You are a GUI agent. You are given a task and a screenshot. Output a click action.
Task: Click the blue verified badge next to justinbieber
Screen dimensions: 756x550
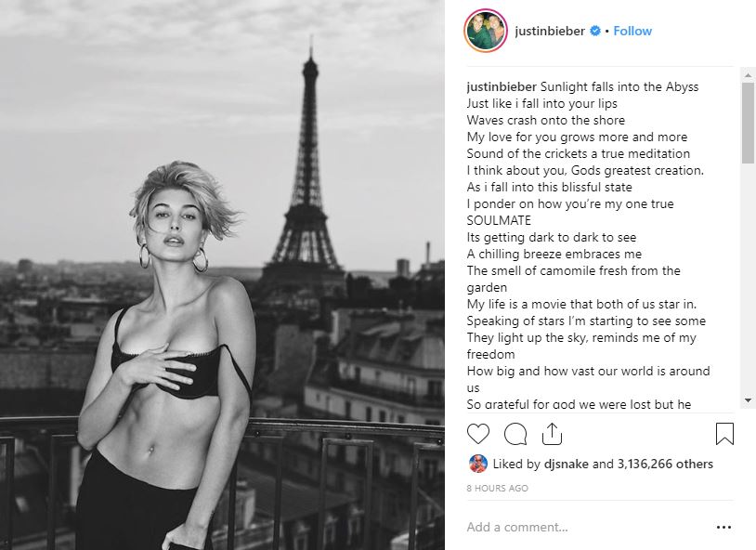click(595, 31)
